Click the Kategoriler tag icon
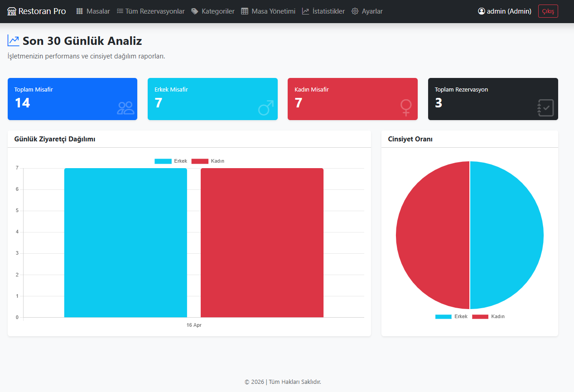This screenshot has height=392, width=574. pyautogui.click(x=195, y=11)
